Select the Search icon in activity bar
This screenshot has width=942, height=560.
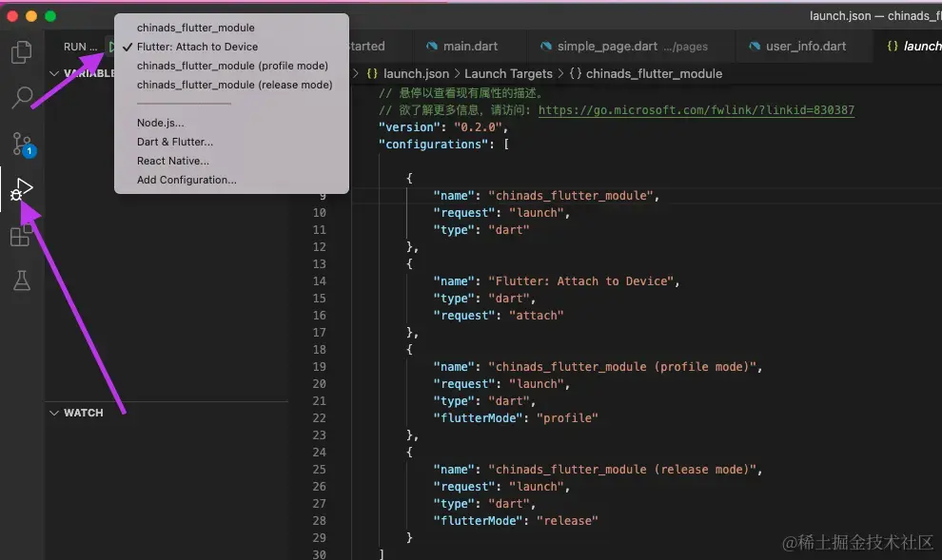[x=21, y=98]
